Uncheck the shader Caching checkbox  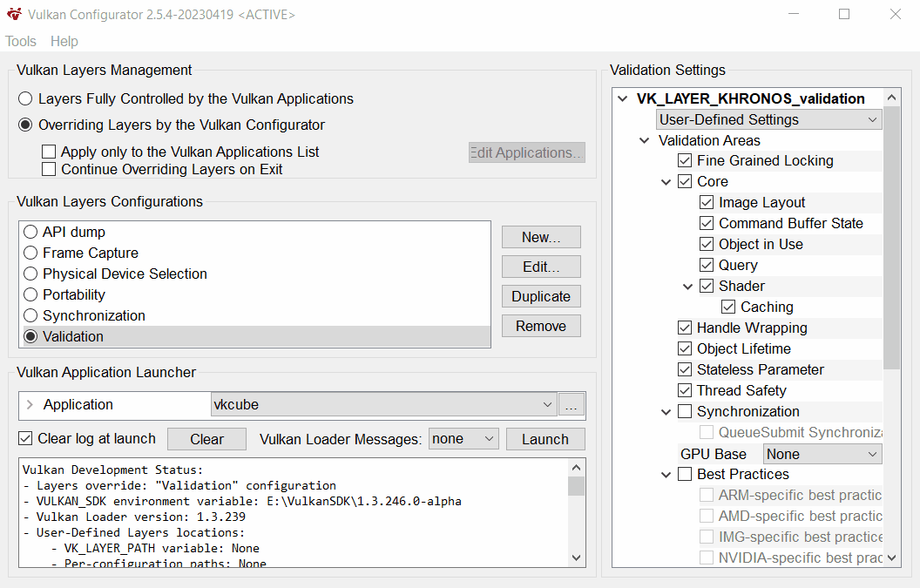(x=728, y=307)
